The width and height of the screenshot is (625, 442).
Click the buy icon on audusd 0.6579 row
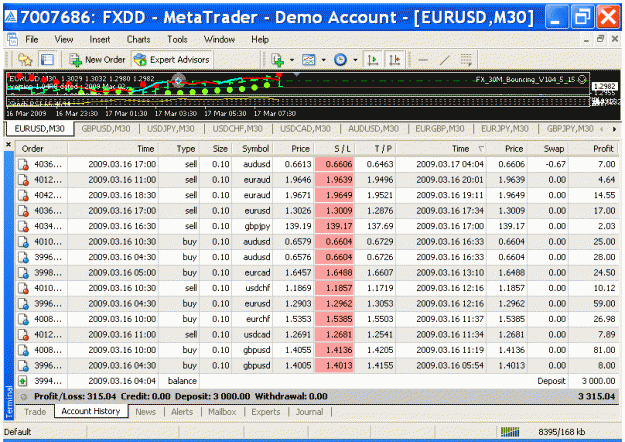click(24, 242)
